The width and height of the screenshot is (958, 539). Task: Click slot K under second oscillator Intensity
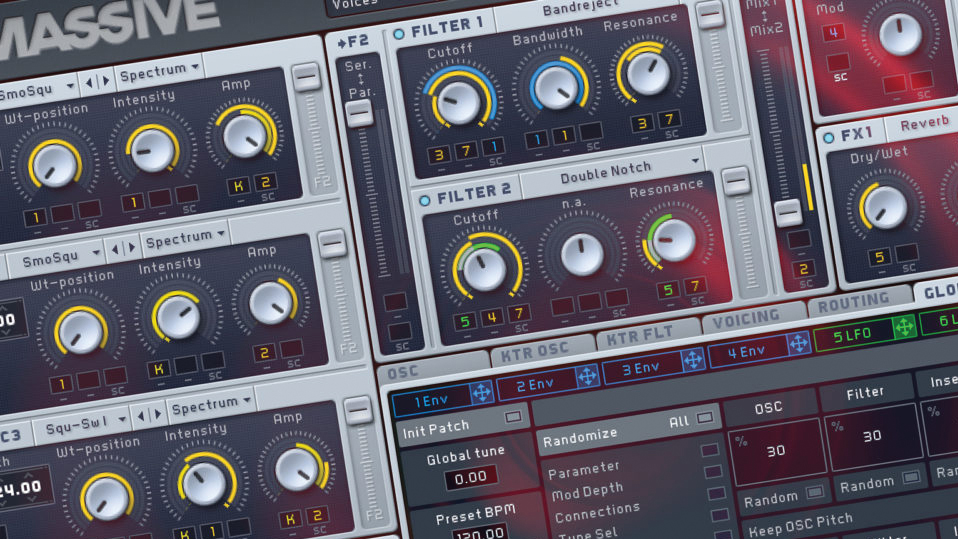point(158,368)
